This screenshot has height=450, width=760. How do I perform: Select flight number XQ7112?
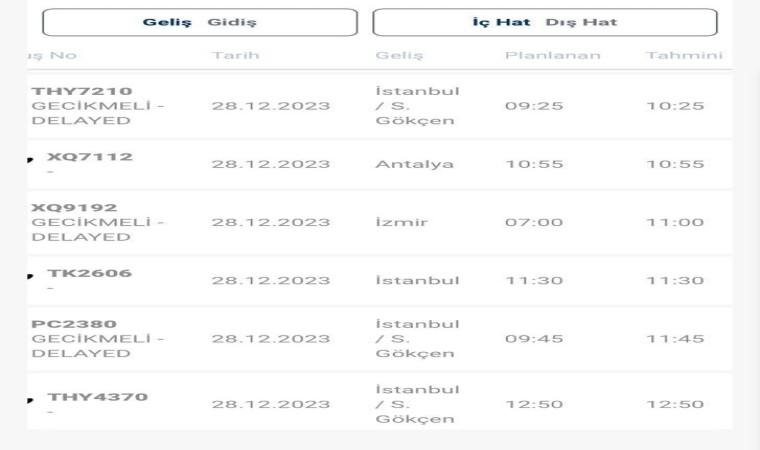click(90, 157)
